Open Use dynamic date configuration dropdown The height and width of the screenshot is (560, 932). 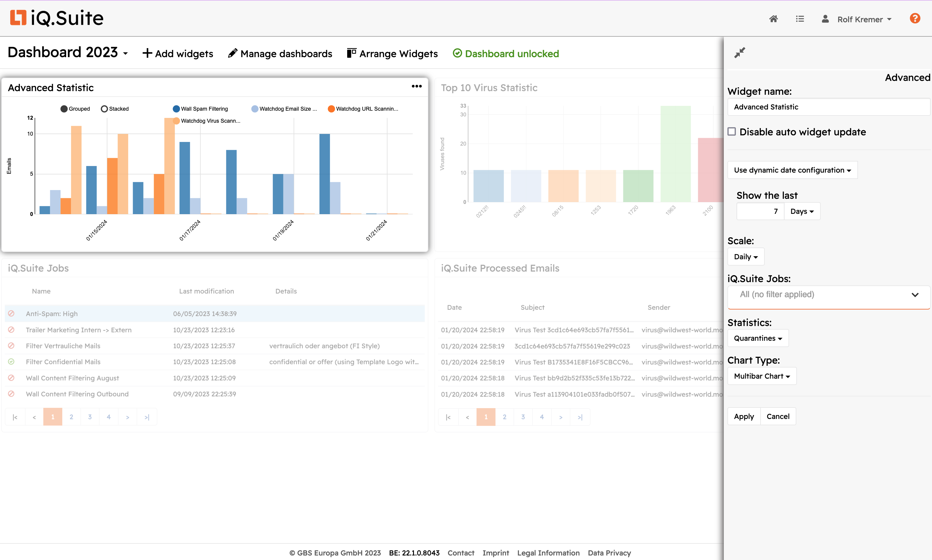coord(792,170)
